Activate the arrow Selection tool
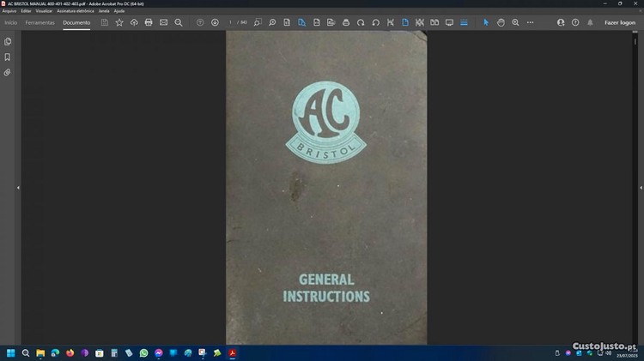Image resolution: width=644 pixels, height=361 pixels. tap(486, 22)
